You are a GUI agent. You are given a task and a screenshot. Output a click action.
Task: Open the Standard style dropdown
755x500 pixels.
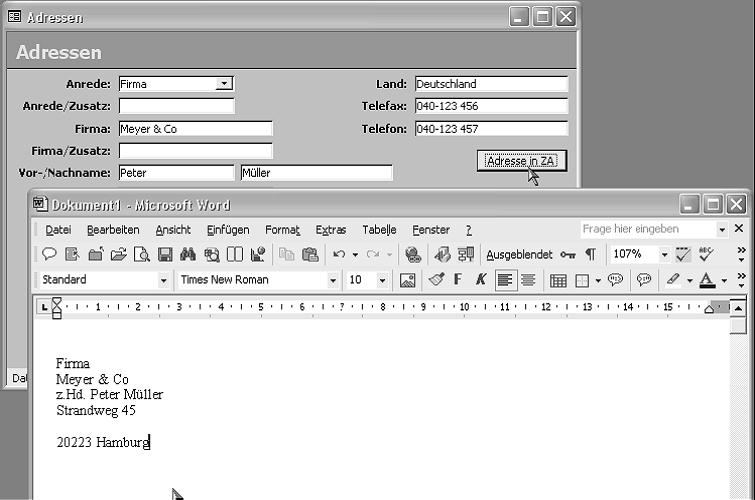click(163, 280)
